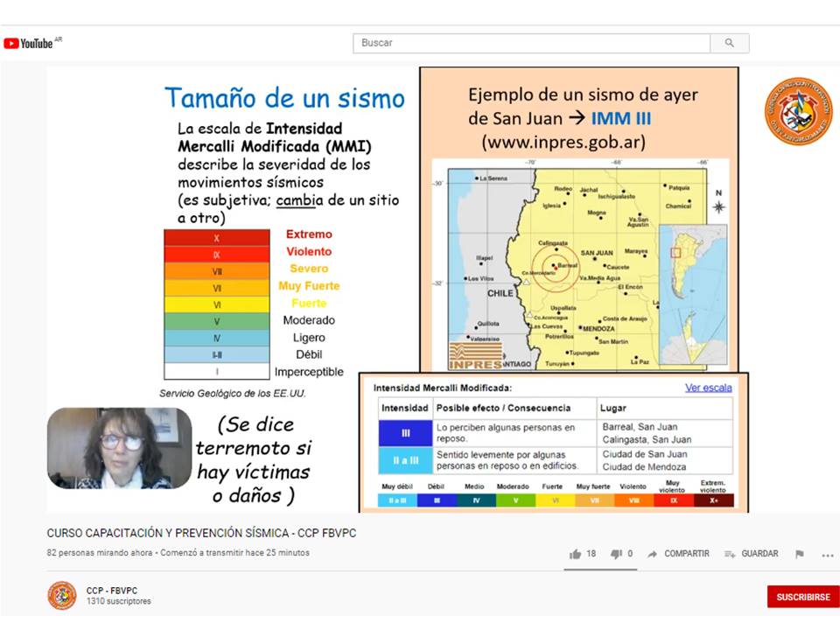The image size is (840, 630).
Task: Click the Buscar search field
Action: pyautogui.click(x=531, y=43)
